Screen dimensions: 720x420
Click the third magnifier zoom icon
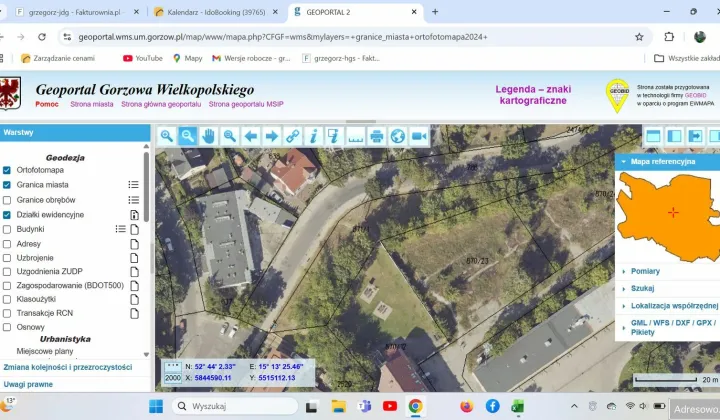(230, 136)
